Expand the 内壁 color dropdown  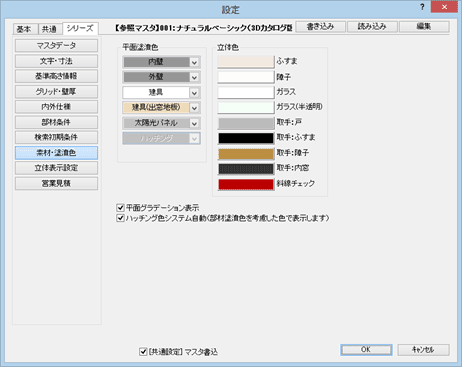[x=194, y=62]
